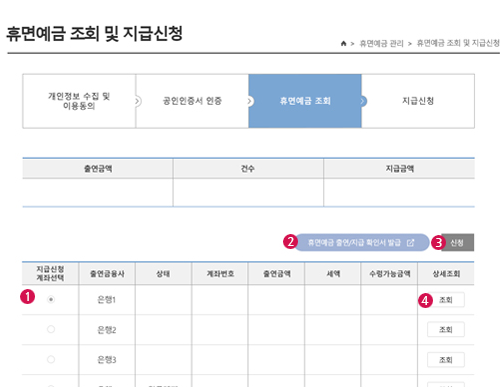Select radio button for 은행1
The height and width of the screenshot is (387, 500).
[x=51, y=300]
